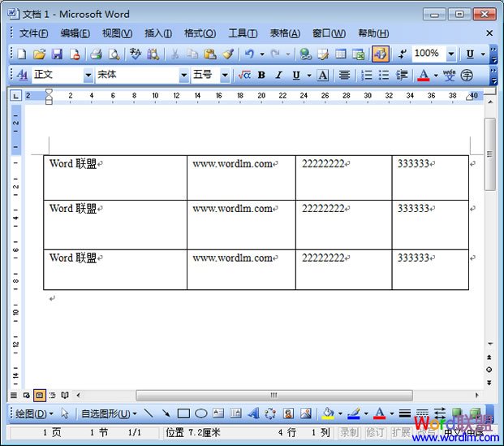The image size is (504, 446).
Task: Open the zoom percentage dropdown at 100%
Action: pos(451,54)
